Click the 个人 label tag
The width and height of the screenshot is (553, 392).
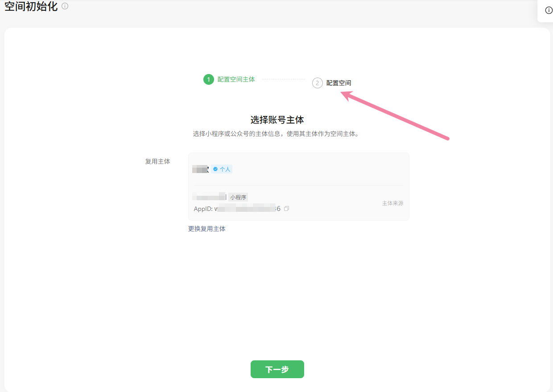[x=222, y=169]
